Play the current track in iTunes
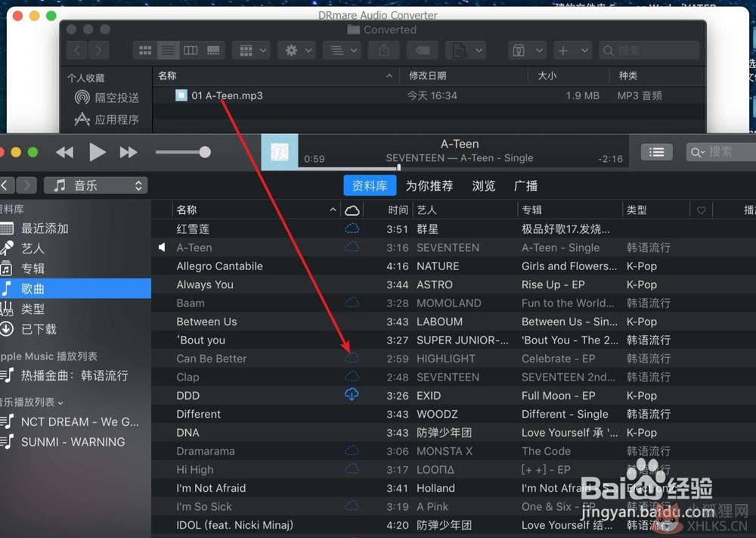The height and width of the screenshot is (538, 756). tap(98, 153)
